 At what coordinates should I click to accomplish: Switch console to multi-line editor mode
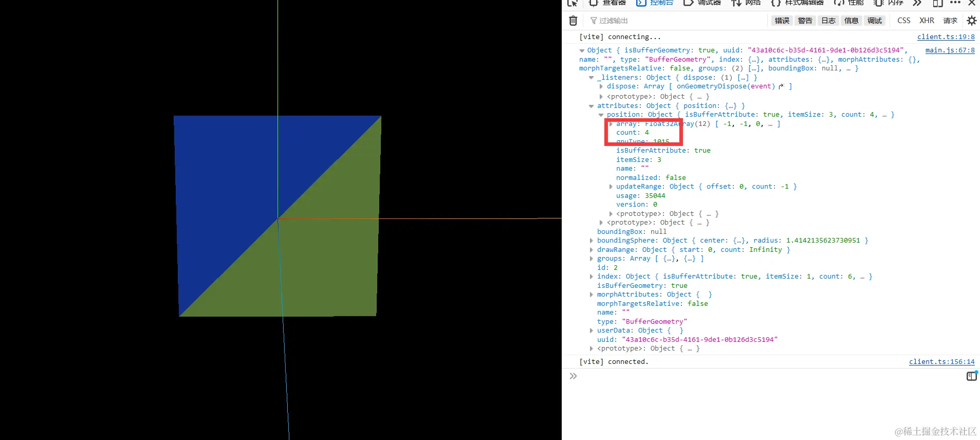point(971,376)
